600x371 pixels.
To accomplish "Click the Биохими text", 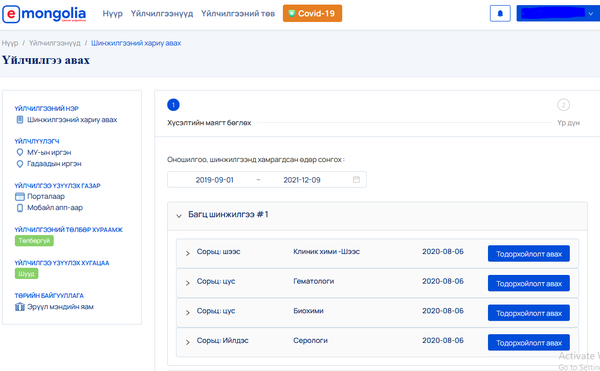I will click(308, 311).
